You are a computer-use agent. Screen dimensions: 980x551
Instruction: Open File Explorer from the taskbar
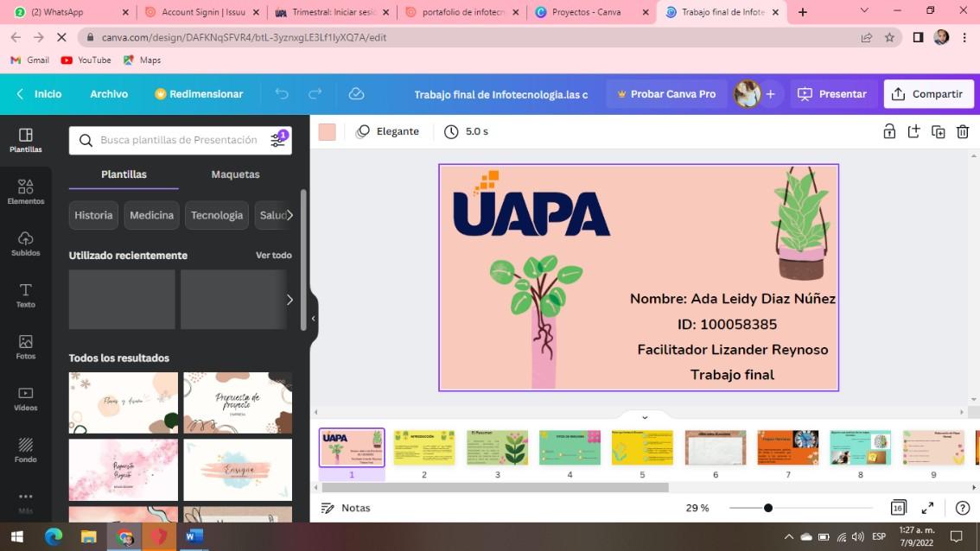[89, 536]
